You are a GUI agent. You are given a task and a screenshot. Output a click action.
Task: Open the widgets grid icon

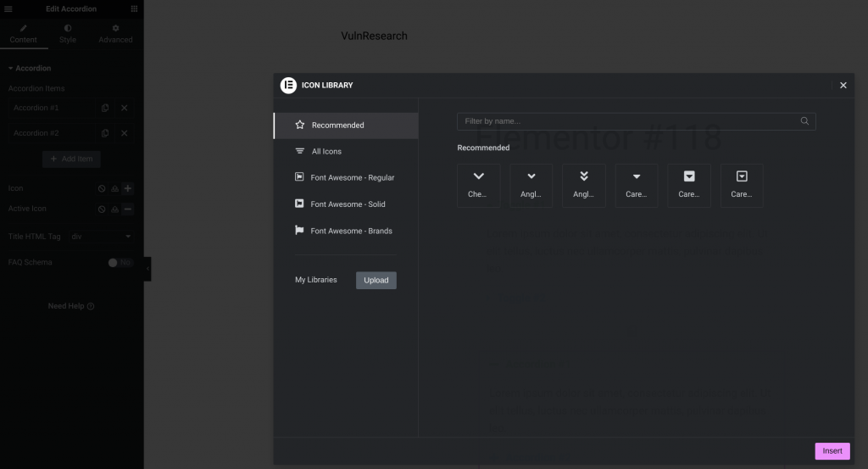134,8
